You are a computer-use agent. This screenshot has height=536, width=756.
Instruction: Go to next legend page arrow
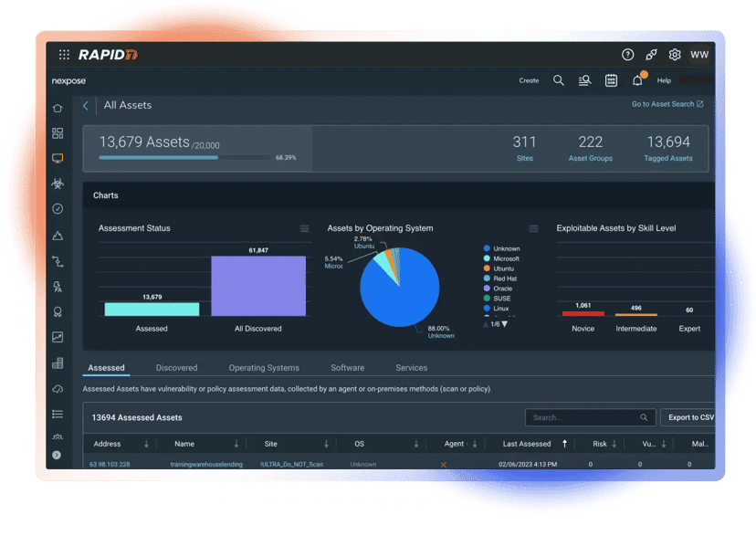[505, 324]
